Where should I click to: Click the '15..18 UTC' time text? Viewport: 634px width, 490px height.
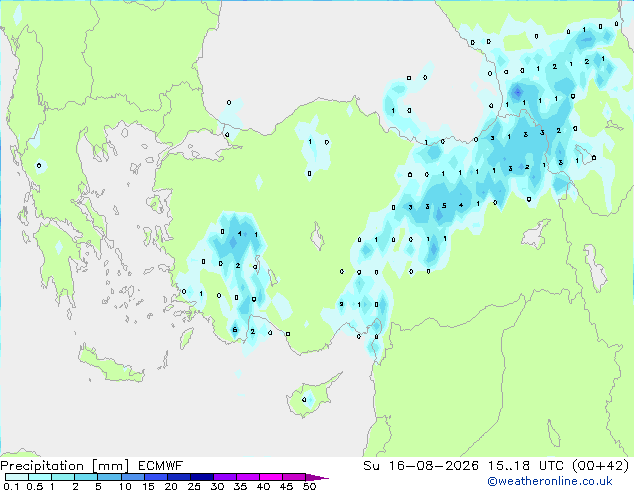click(525, 466)
